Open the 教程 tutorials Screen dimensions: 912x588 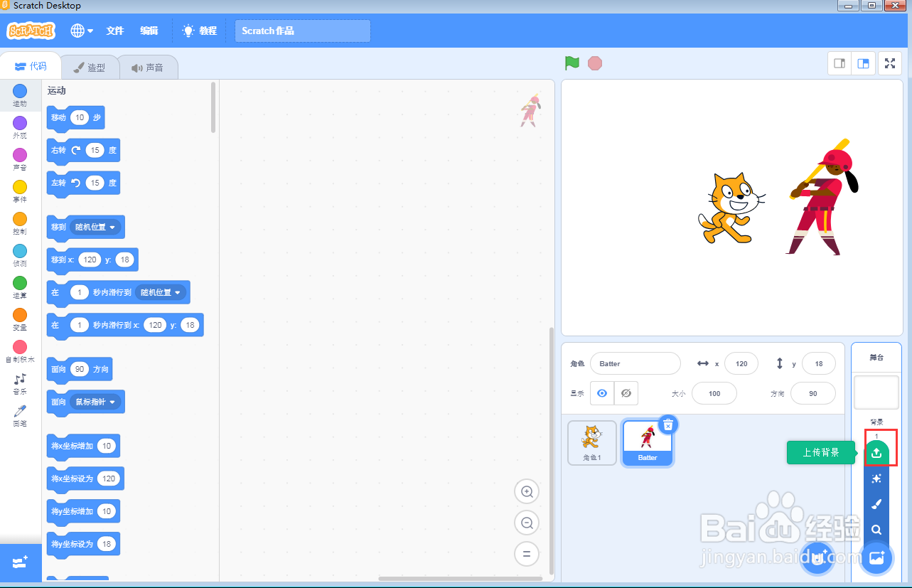click(x=200, y=31)
